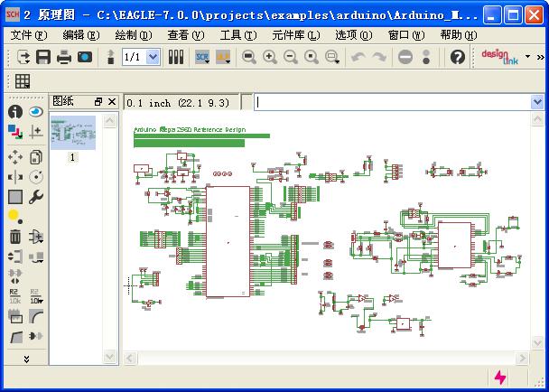Expand the command line history dropdown
The height and width of the screenshot is (392, 549).
536,103
